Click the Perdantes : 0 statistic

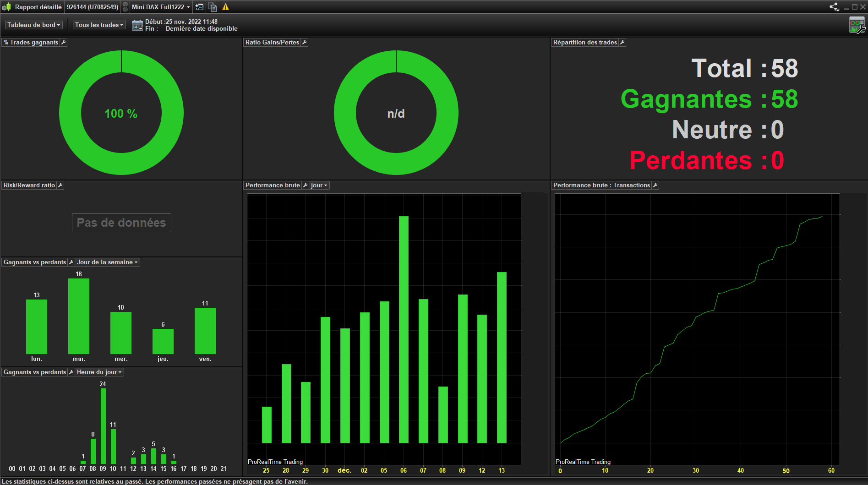pos(707,160)
